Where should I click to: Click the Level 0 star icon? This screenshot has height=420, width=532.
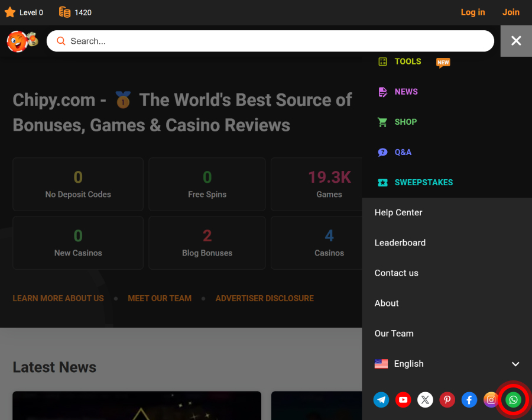tap(10, 12)
